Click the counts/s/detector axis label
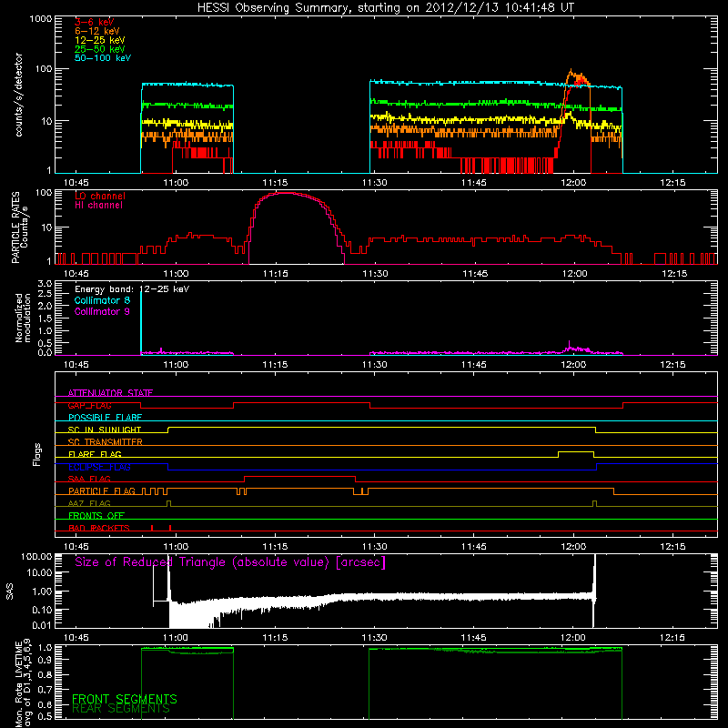The height and width of the screenshot is (728, 728). click(x=18, y=95)
